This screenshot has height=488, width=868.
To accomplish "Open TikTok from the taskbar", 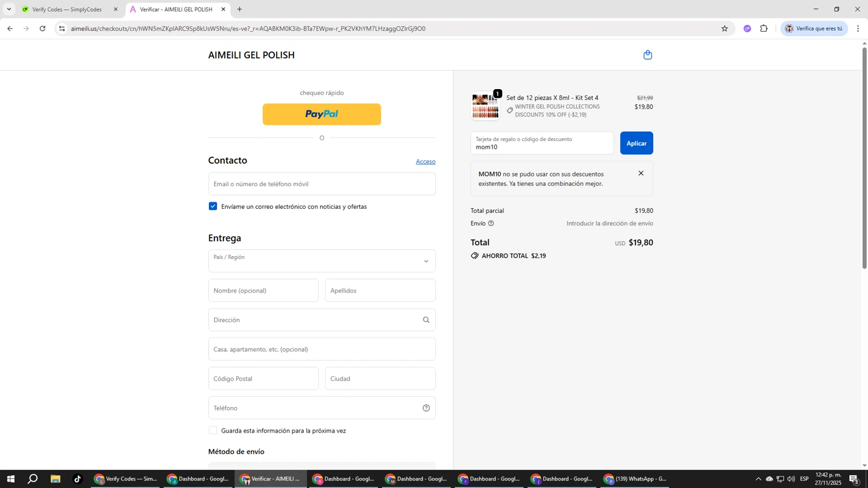I will (78, 479).
